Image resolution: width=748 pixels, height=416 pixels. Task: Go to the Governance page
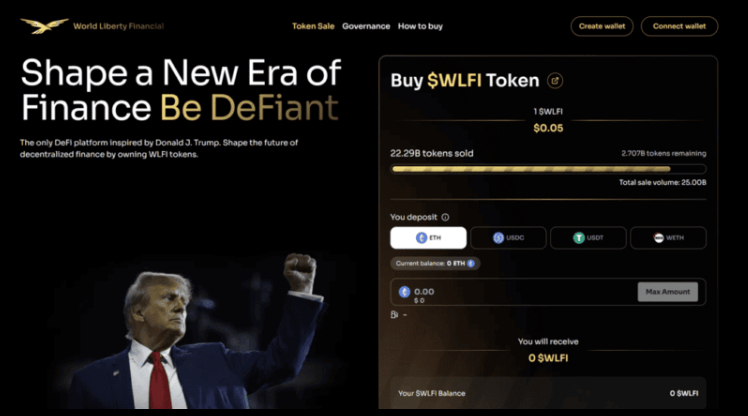[x=366, y=26]
